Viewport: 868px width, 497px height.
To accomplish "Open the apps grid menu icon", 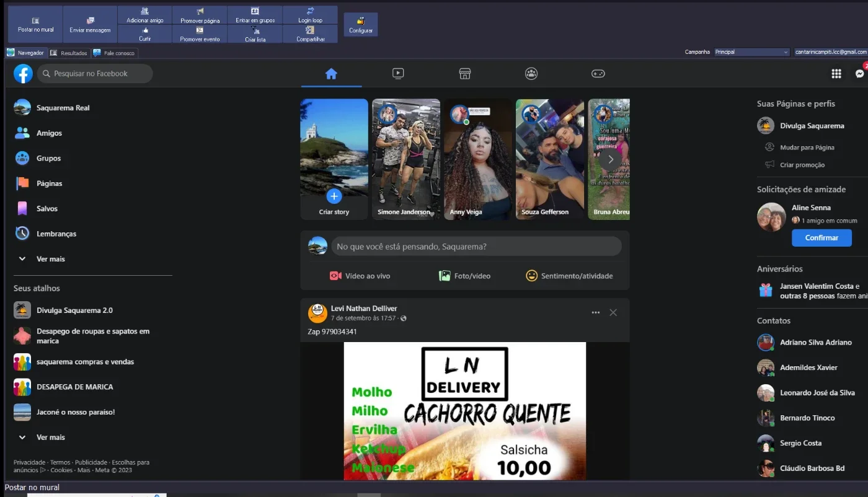I will click(836, 74).
